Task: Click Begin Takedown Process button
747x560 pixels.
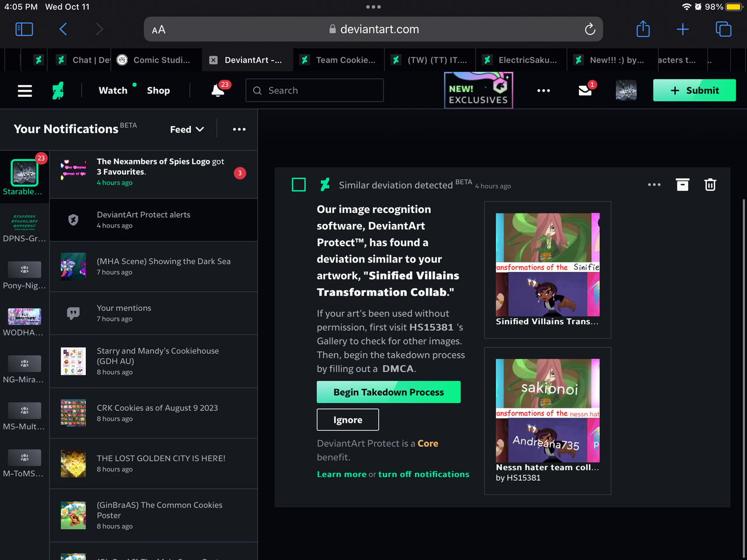Action: point(389,392)
